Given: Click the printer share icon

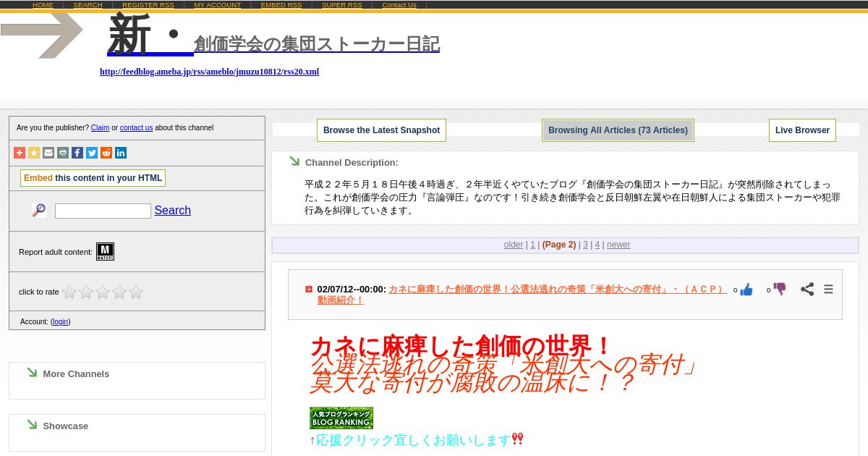Looking at the screenshot, I should (x=63, y=153).
